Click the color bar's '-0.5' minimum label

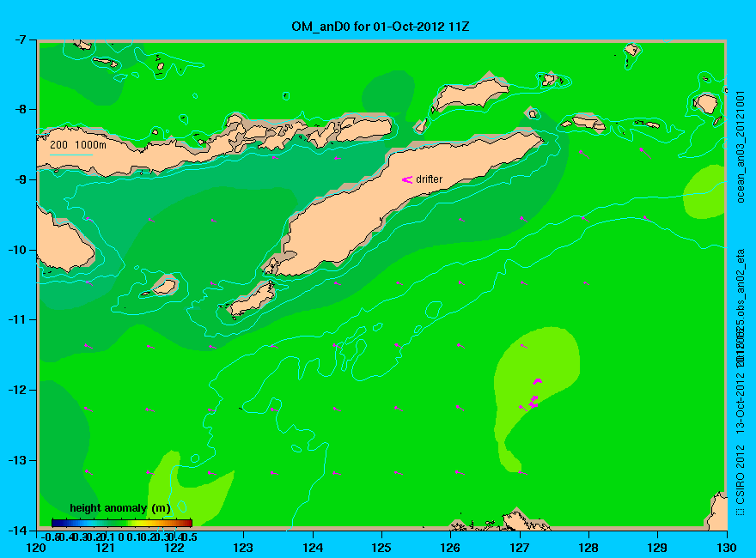point(50,537)
